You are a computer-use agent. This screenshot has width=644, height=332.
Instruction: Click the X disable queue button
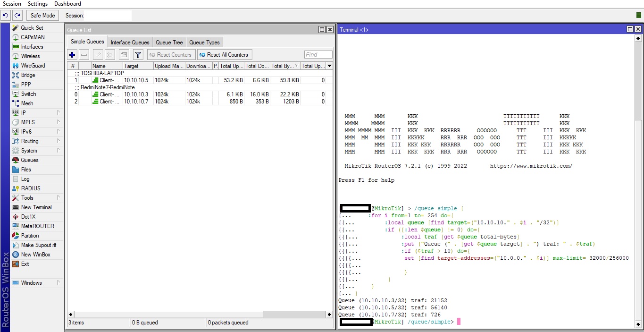tap(110, 55)
